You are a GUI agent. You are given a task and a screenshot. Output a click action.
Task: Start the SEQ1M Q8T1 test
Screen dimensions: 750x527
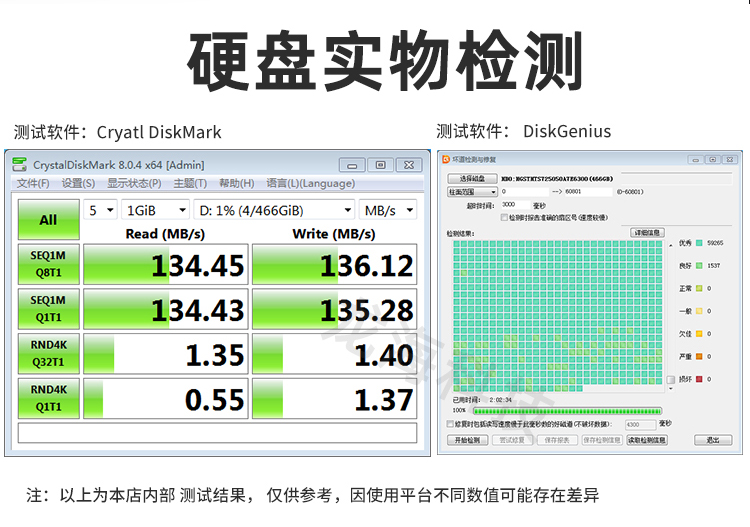(x=49, y=264)
